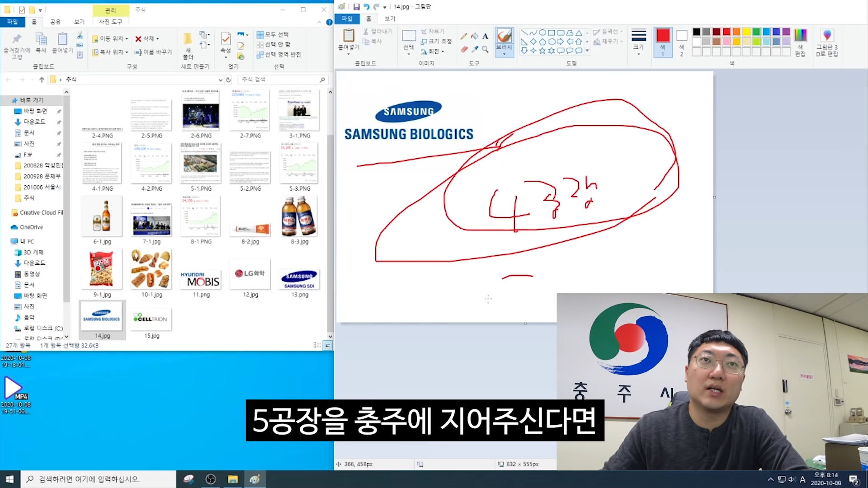868x488 pixels.
Task: Choose the straight line shape
Action: (x=524, y=33)
